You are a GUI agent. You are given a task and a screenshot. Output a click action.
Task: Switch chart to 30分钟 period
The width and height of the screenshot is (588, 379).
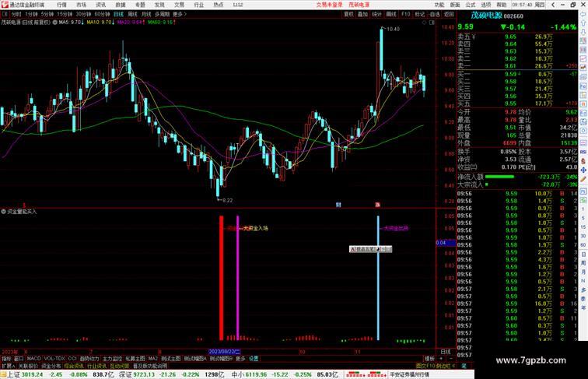(x=83, y=14)
